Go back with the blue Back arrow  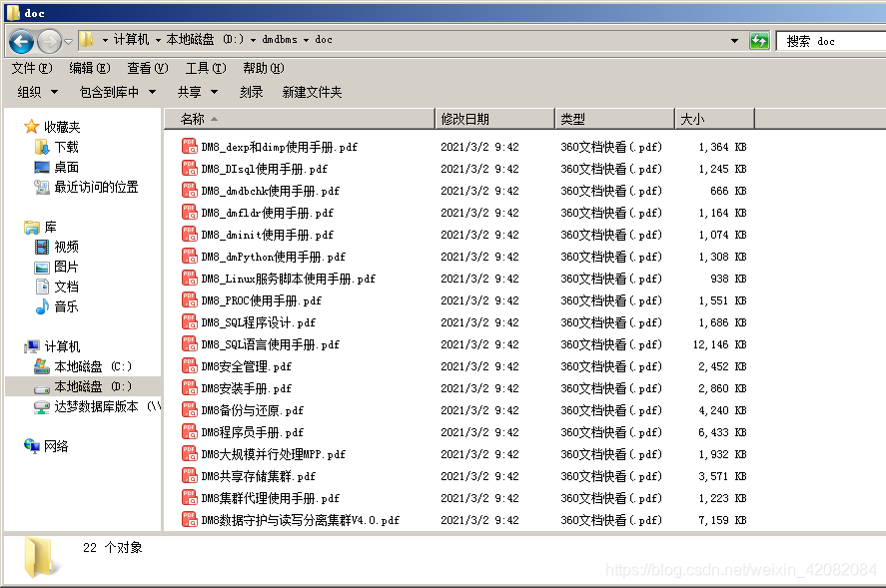click(21, 41)
